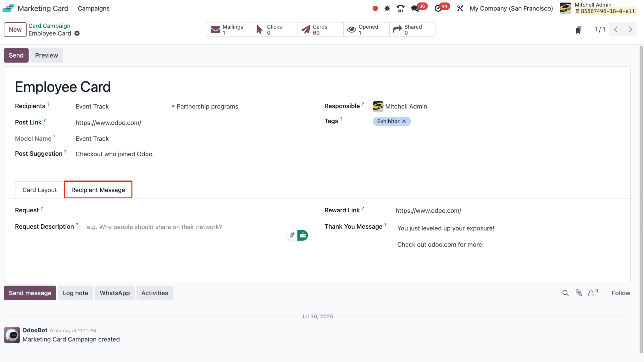
Task: Click the feather editor icon in Request Description
Action: tap(292, 235)
